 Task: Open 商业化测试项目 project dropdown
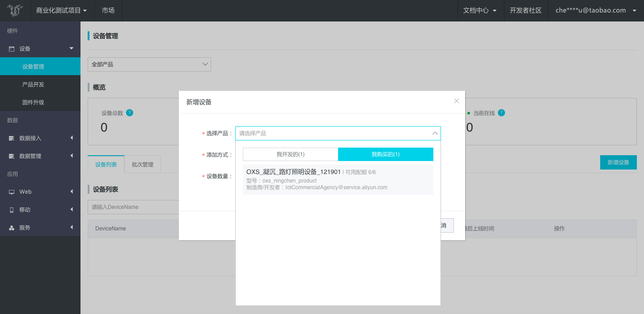[62, 10]
